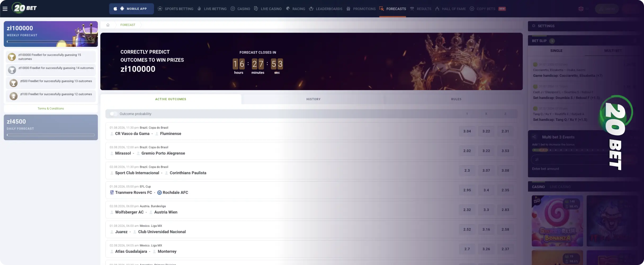Pick draw 3.07 for Internacional vs Corinthians

[x=486, y=170]
